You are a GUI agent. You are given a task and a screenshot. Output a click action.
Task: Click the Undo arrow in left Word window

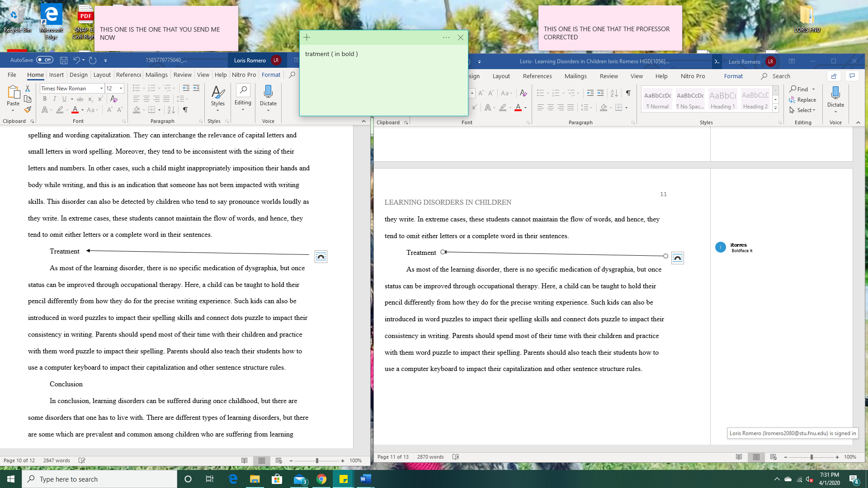tap(76, 60)
